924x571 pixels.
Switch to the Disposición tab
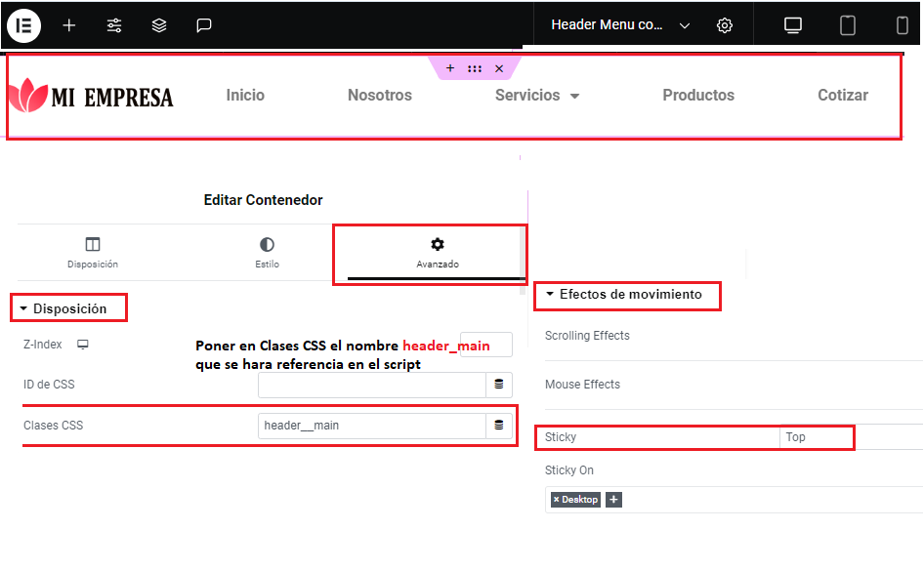(x=93, y=253)
